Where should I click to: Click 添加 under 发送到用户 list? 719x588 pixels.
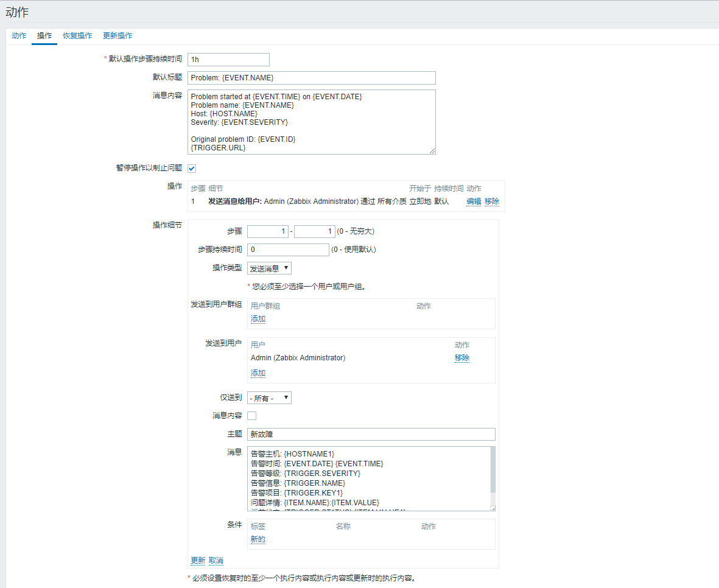click(258, 373)
